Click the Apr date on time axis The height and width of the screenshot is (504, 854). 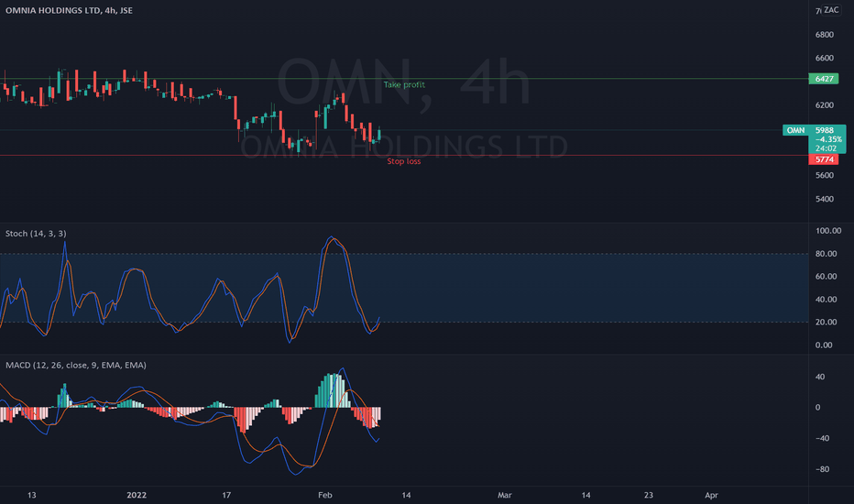pyautogui.click(x=711, y=495)
